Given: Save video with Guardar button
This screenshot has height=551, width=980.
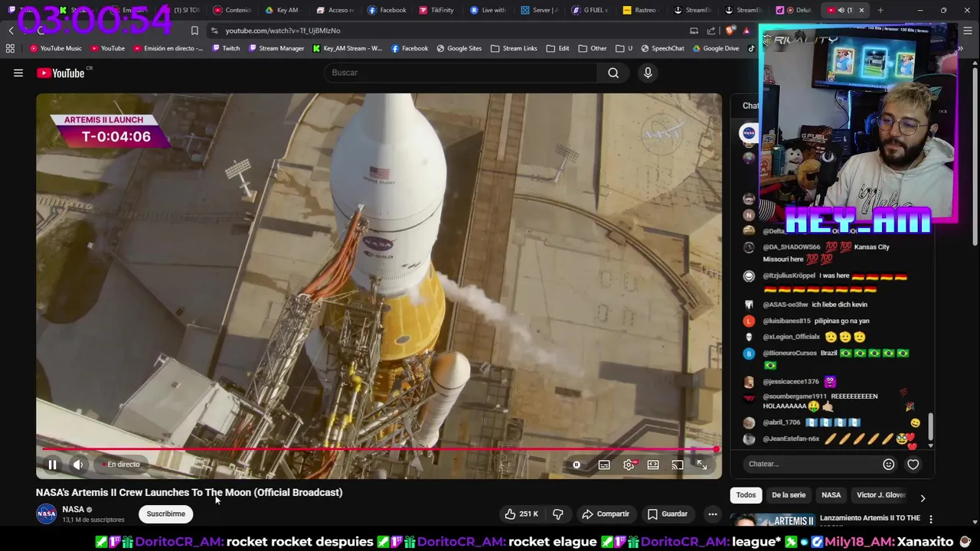Looking at the screenshot, I should tap(667, 514).
